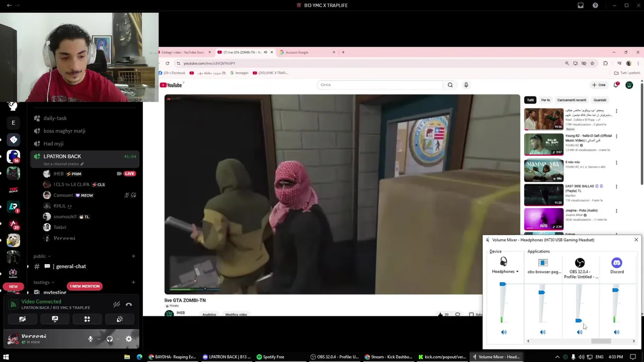Open YouTube notifications bell
644x362 pixels.
pyautogui.click(x=616, y=85)
